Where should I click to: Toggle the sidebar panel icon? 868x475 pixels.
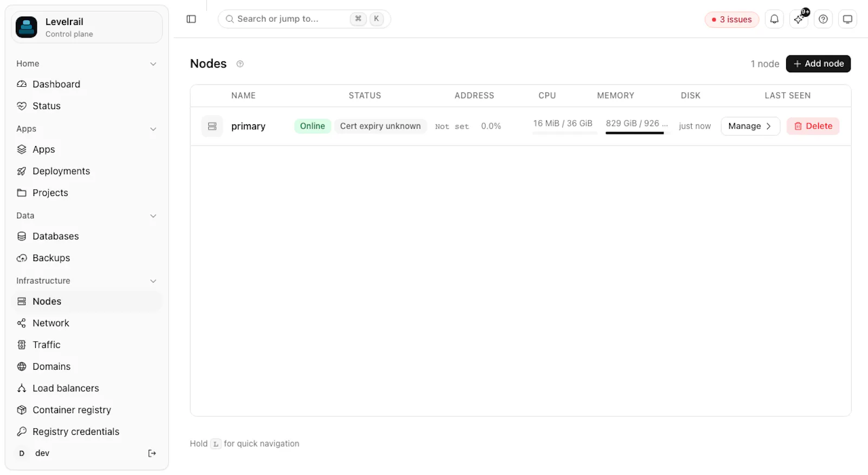(x=191, y=19)
